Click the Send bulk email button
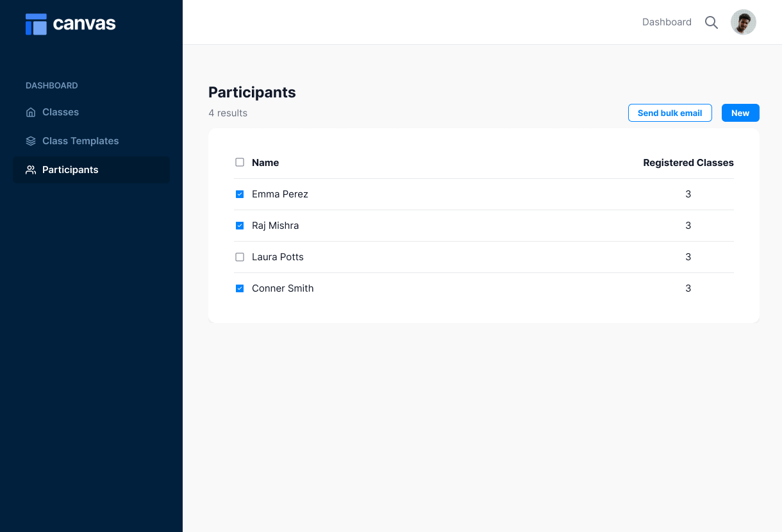Viewport: 782px width, 532px height. pos(670,113)
